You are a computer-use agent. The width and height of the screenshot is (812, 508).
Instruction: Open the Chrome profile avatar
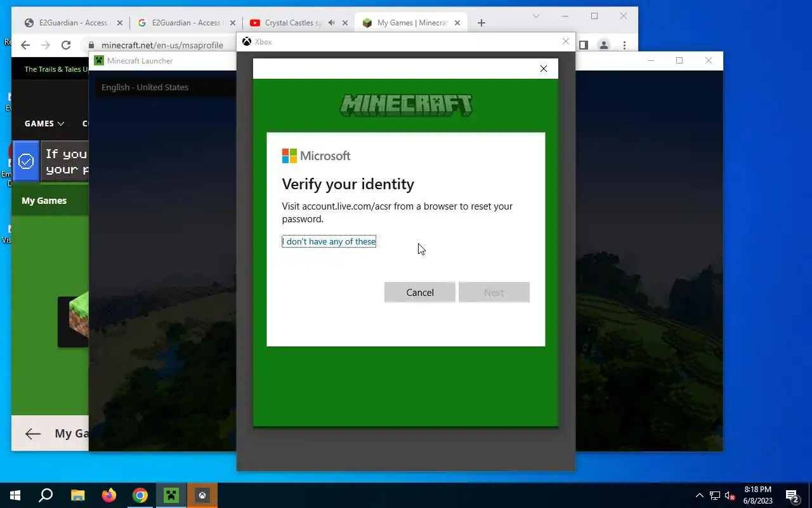pyautogui.click(x=604, y=45)
